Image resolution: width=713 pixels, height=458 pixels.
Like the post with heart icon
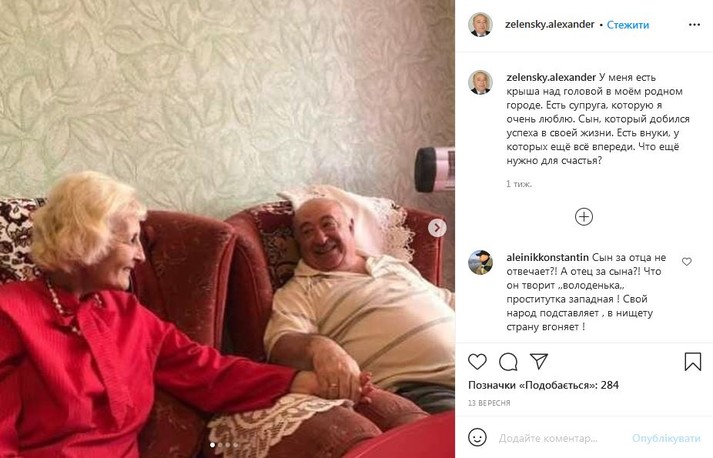[477, 362]
